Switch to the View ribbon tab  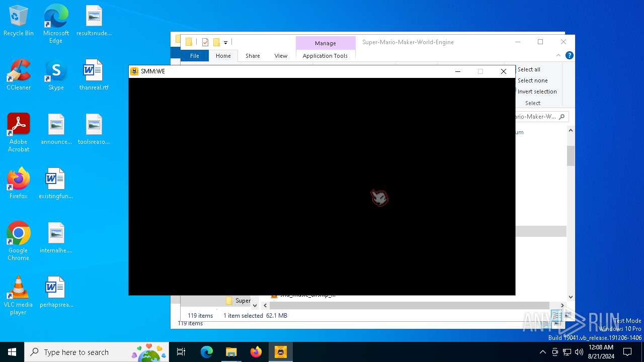pyautogui.click(x=281, y=56)
